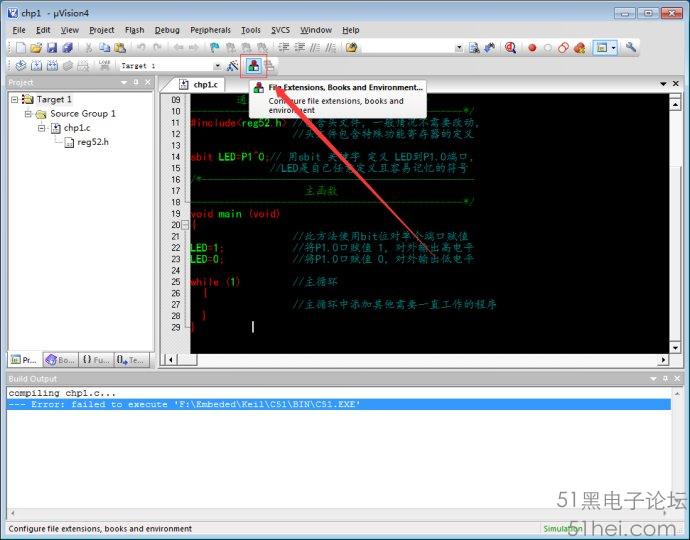690x540 pixels.
Task: Collapse the chp1.c tree node
Action: pyautogui.click(x=42, y=128)
